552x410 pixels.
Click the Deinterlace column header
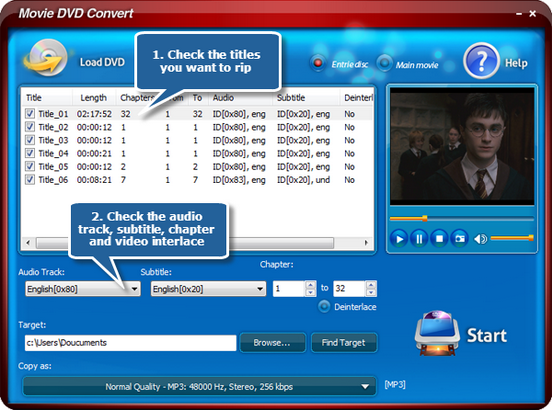click(357, 97)
